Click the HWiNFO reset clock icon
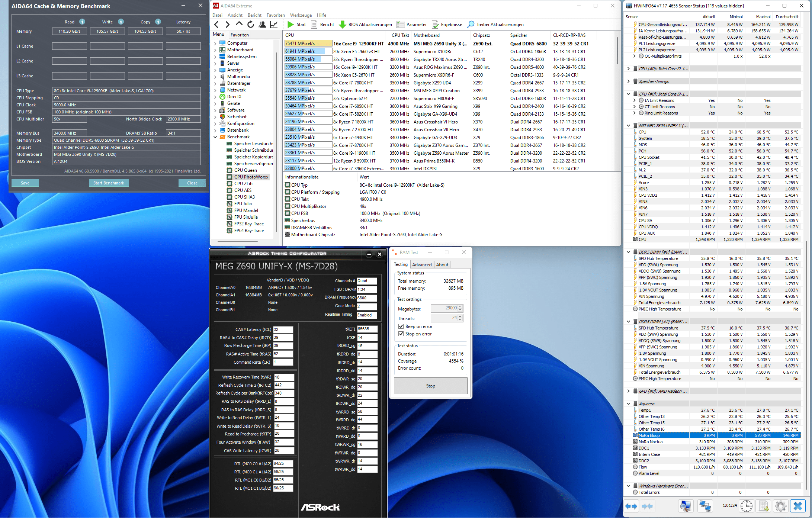The height and width of the screenshot is (518, 812). [746, 506]
